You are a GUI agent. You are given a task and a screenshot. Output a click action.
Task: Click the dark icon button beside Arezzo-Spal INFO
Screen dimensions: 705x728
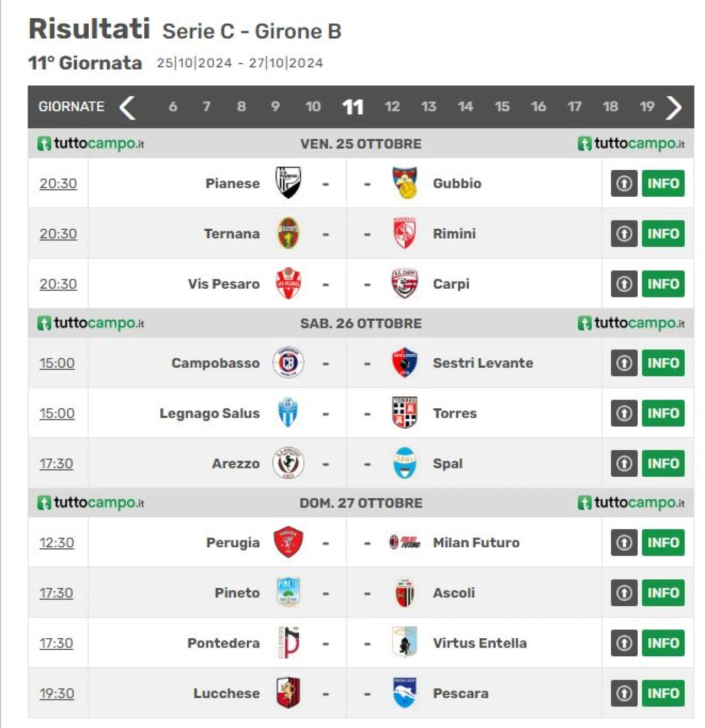click(x=624, y=463)
